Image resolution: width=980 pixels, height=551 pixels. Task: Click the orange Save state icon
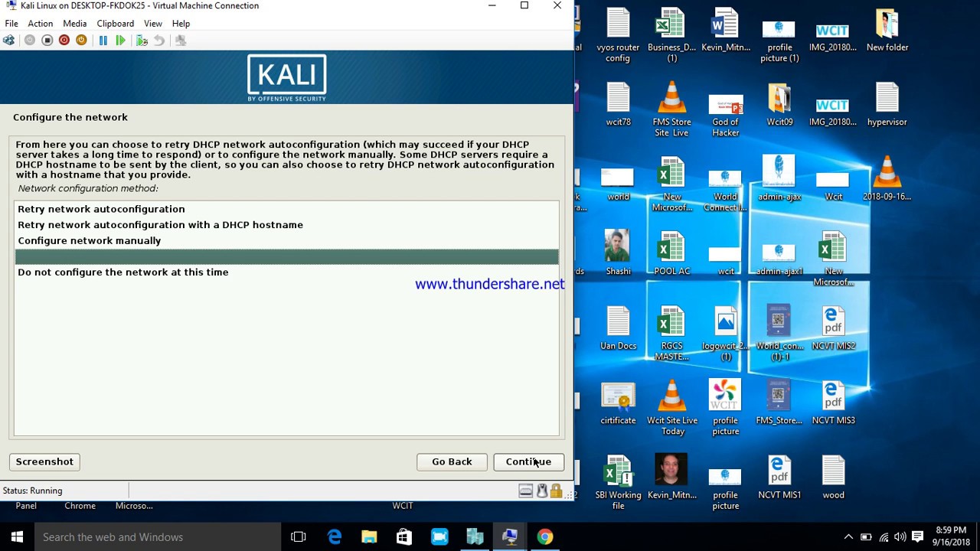[81, 41]
